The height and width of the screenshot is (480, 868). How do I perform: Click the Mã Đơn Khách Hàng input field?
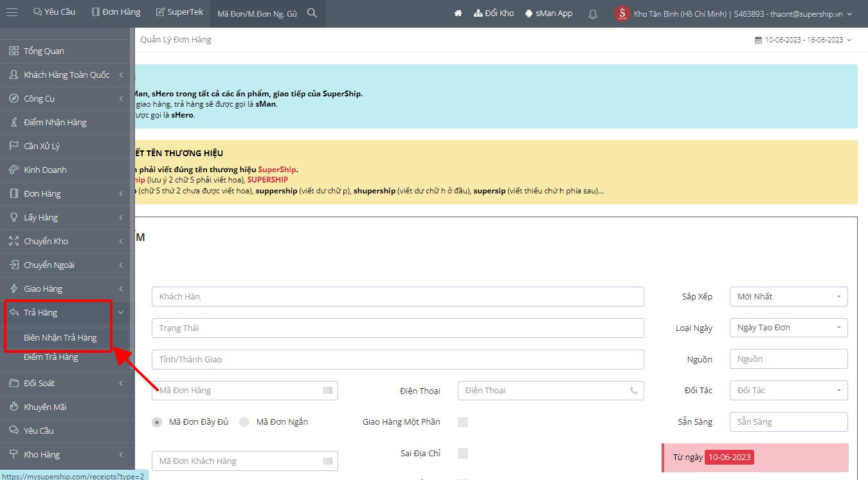pyautogui.click(x=245, y=461)
